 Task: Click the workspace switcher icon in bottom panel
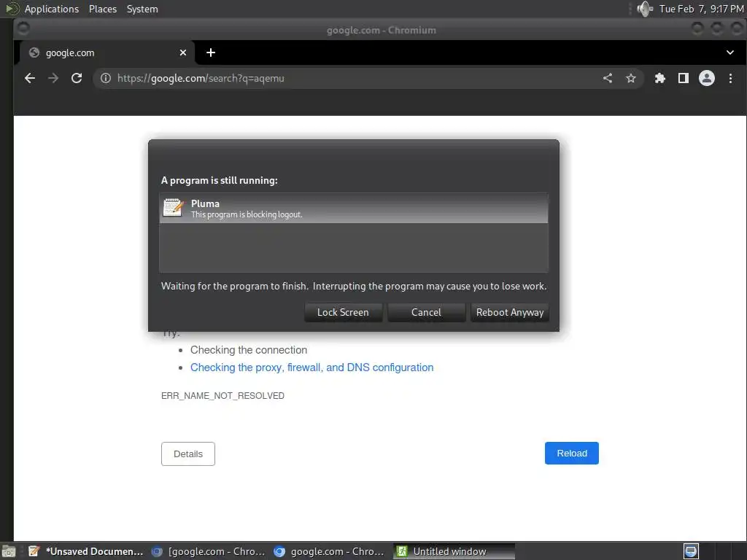point(692,551)
